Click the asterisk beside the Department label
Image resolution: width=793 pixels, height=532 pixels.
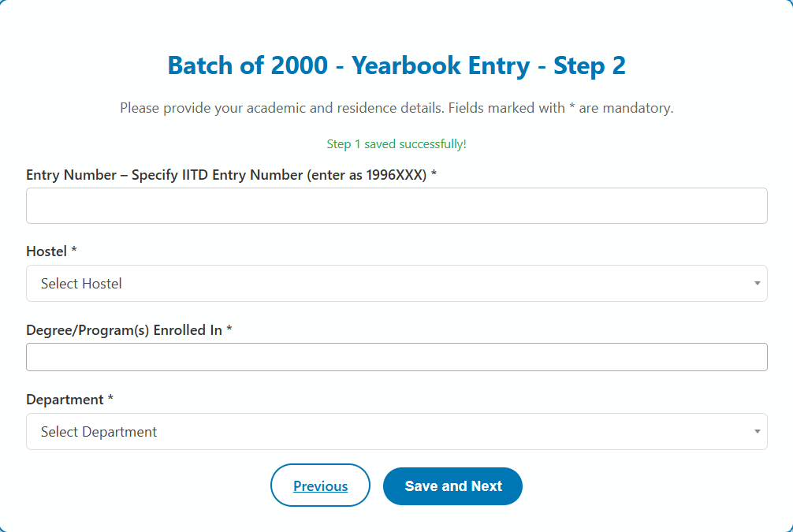[x=110, y=400]
